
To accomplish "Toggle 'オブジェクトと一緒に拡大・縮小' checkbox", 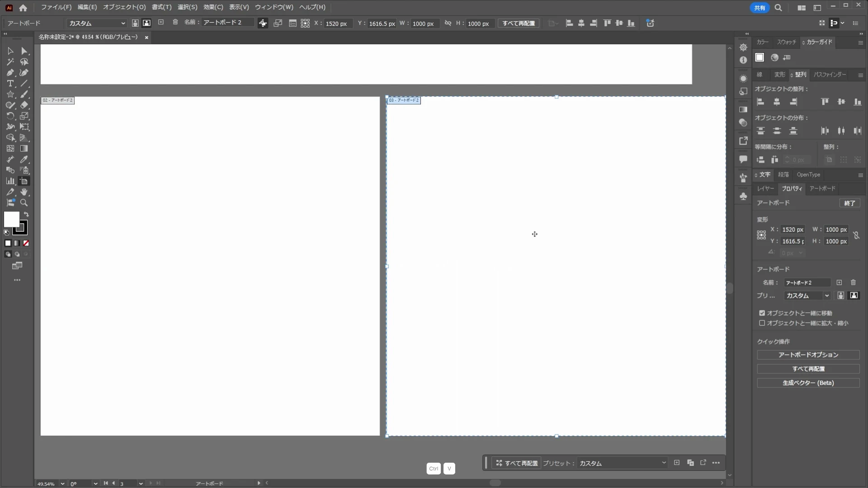I will 762,323.
